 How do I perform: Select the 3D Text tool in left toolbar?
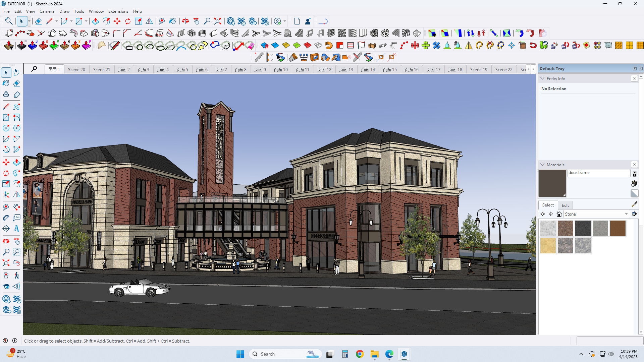click(17, 229)
